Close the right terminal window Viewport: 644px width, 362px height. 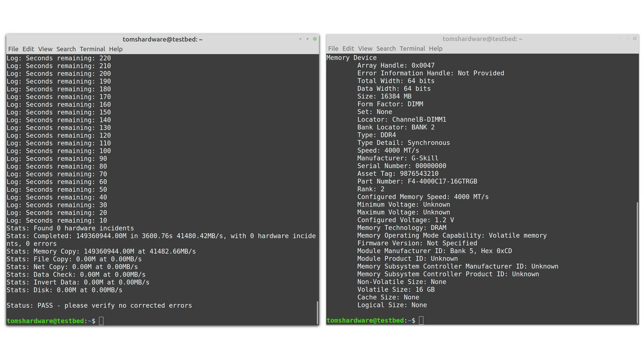point(635,39)
